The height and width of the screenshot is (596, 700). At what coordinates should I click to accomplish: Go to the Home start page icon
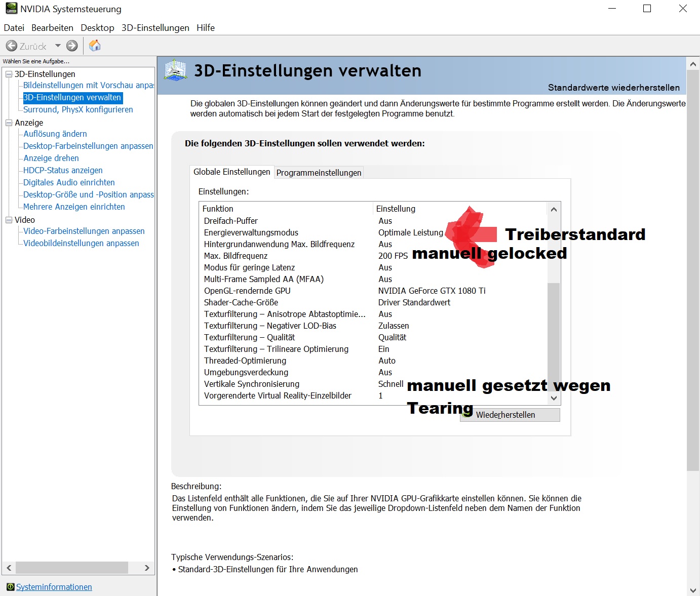click(x=95, y=46)
